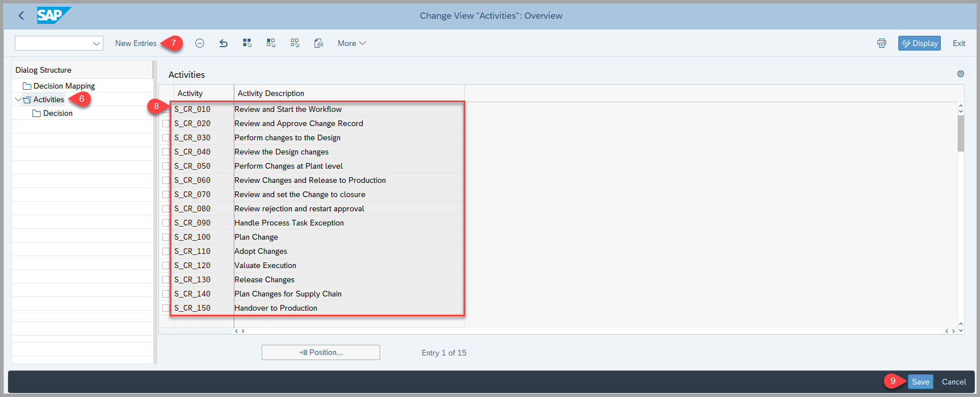The width and height of the screenshot is (980, 397).
Task: Select the Decision subfolder in tree
Action: tap(57, 113)
